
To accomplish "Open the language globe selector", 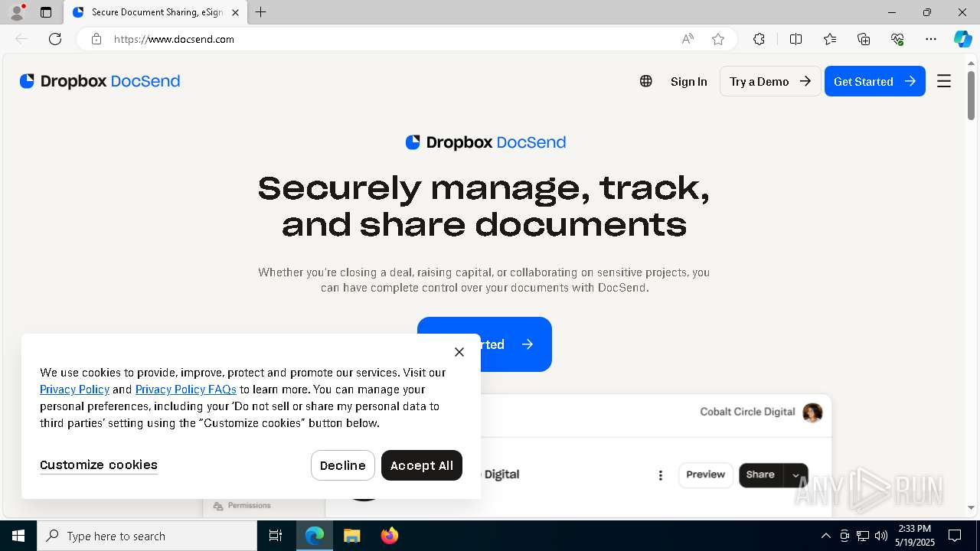I will coord(646,81).
